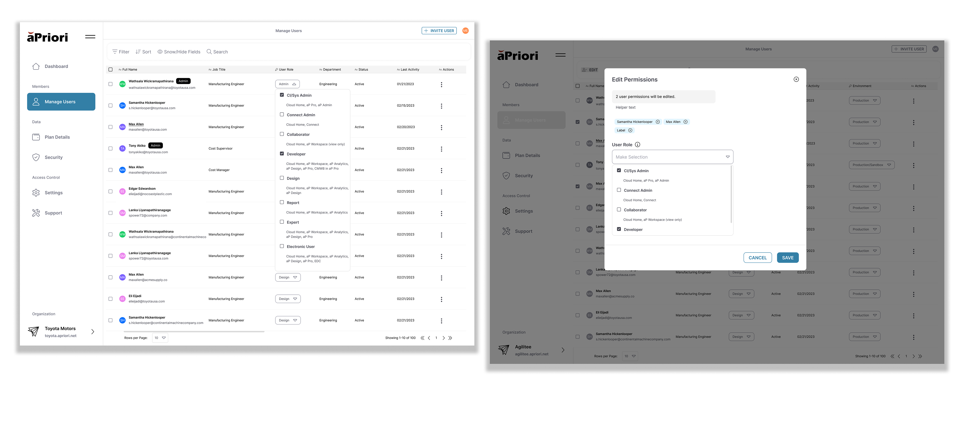Go to previous page in left pagination

pyautogui.click(x=429, y=338)
